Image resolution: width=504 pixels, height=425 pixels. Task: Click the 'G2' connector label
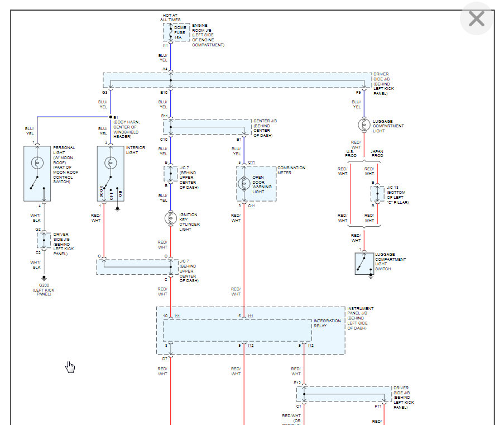coord(38,230)
